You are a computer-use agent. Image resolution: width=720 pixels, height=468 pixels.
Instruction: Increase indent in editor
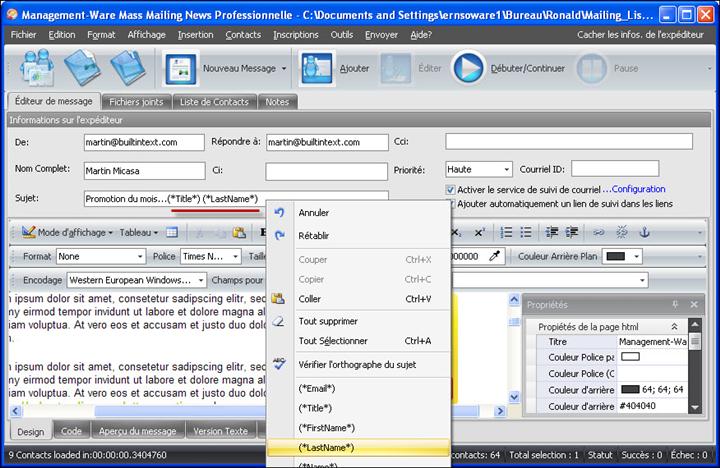[572, 232]
